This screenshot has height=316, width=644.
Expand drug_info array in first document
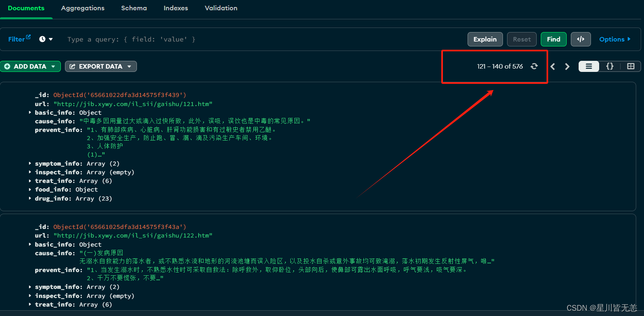click(x=30, y=198)
